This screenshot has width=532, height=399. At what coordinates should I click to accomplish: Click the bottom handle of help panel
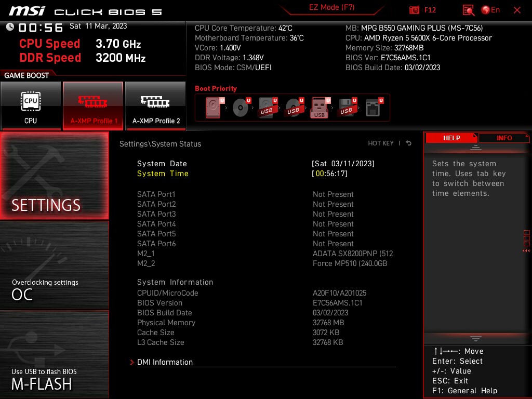[x=476, y=338]
